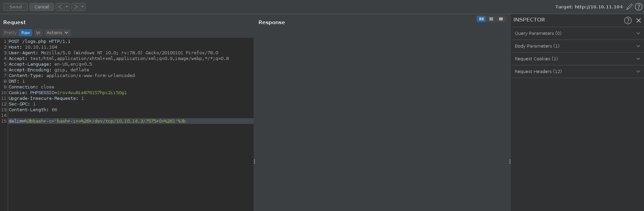Viewport: 644px width, 211px height.
Task: Switch to the Pretty request view
Action: [x=10, y=32]
